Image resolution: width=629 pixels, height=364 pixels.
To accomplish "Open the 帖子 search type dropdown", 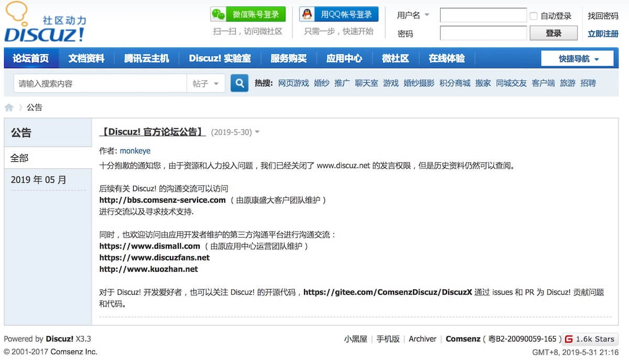I will (x=206, y=83).
